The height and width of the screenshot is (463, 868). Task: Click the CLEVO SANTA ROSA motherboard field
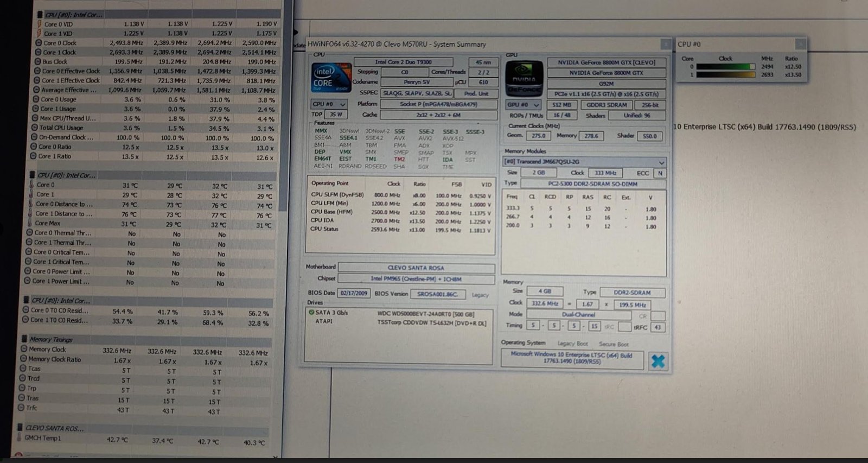416,268
